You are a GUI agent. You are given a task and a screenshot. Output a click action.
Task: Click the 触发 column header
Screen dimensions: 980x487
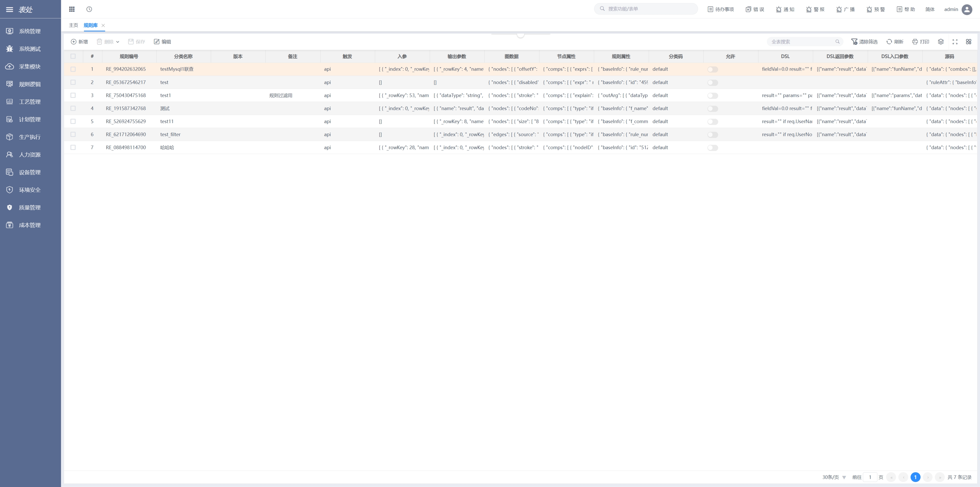[347, 56]
